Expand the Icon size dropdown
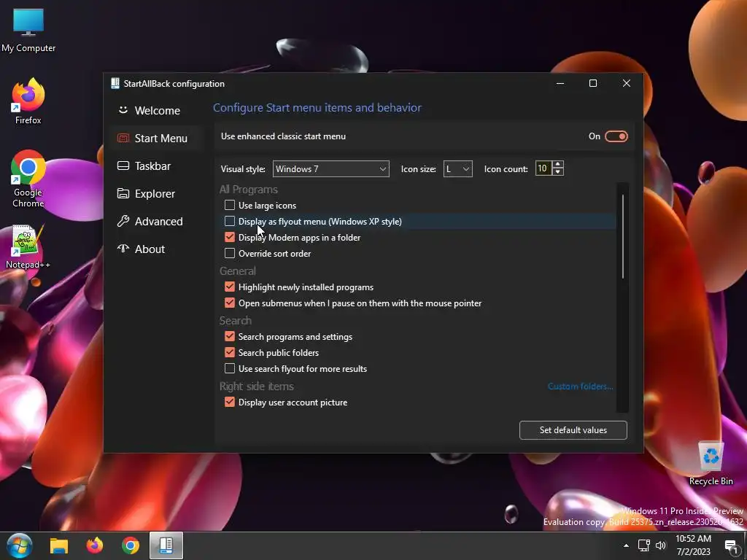 pos(458,168)
